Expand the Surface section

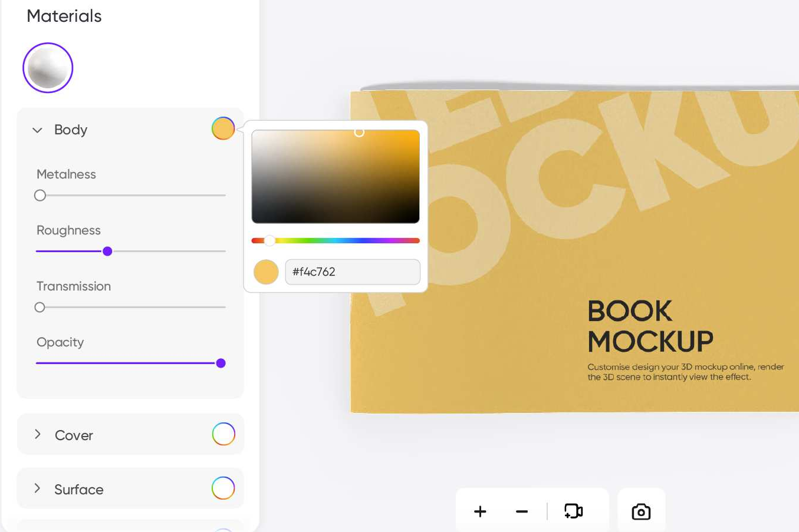[38, 489]
